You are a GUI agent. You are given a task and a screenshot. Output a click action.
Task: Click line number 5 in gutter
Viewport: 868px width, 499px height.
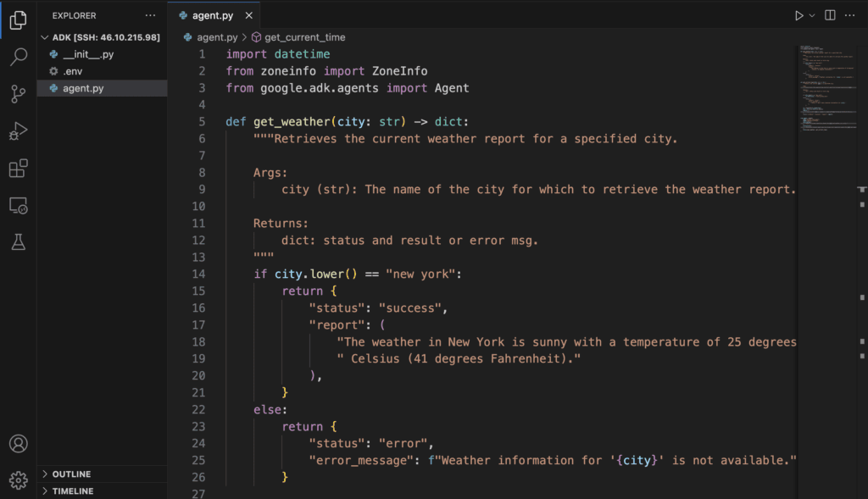pos(202,122)
